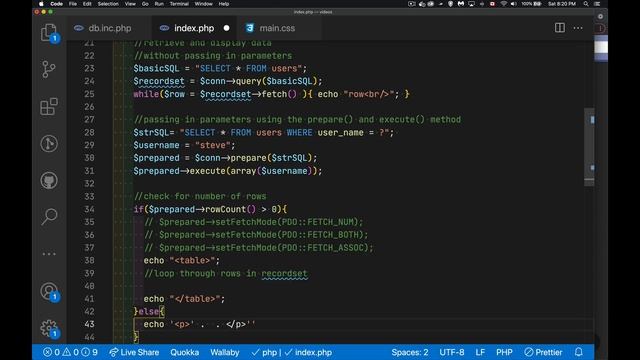Open Wi-Fi status in macOS menu bar
The height and width of the screenshot is (360, 640).
[x=504, y=4]
